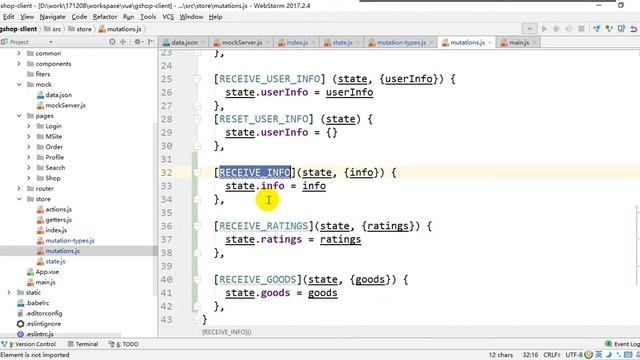The height and width of the screenshot is (360, 640).
Task: Open the Window menu
Action: coord(191,17)
